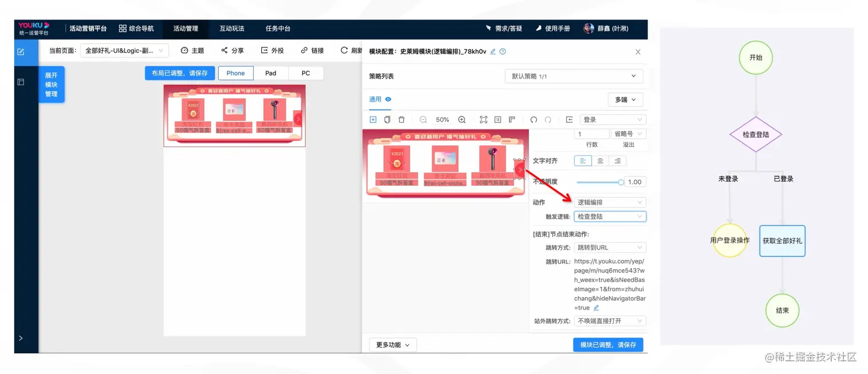
Task: Click the 布局已调整，请保存 button
Action: coord(180,73)
